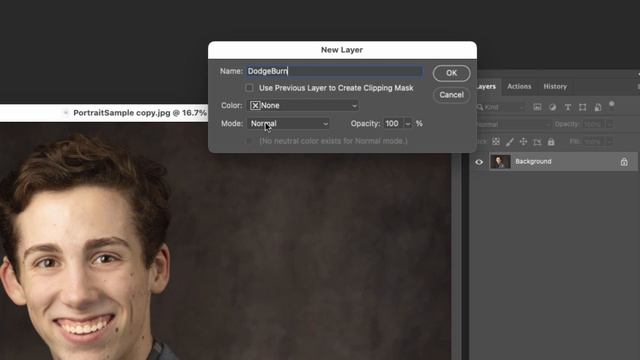Viewport: 640px width, 360px height.
Task: Open the Fill slider arrow in Layers panel
Action: pyautogui.click(x=609, y=142)
